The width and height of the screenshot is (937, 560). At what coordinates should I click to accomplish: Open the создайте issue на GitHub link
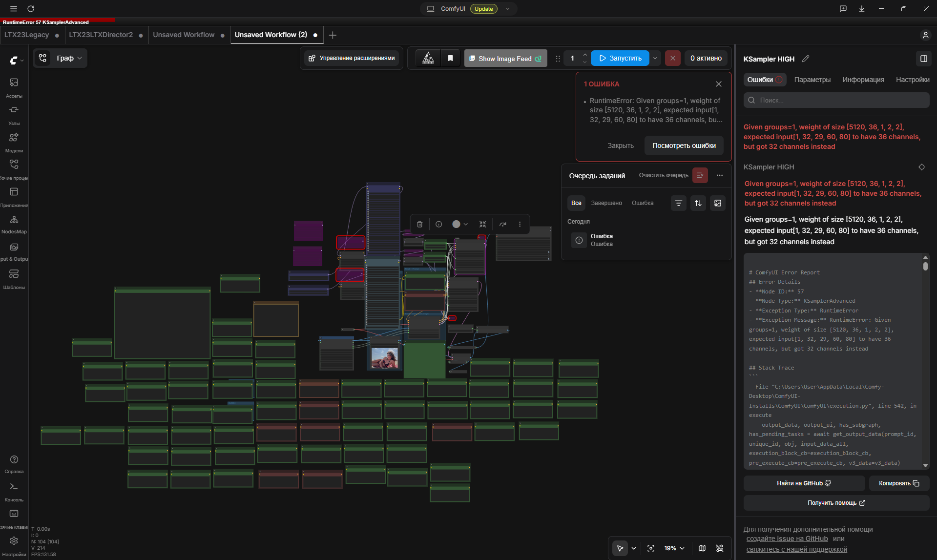(787, 539)
